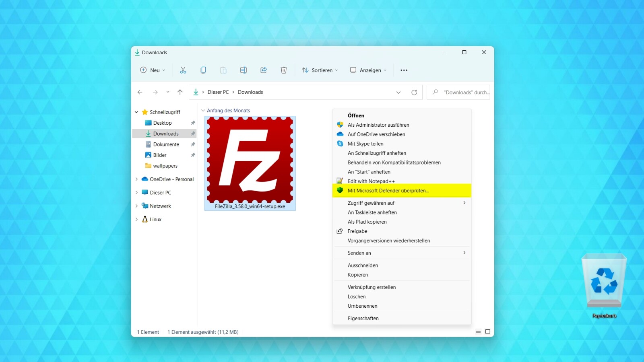This screenshot has height=362, width=644.
Task: Go forward with the right arrow
Action: click(x=155, y=92)
